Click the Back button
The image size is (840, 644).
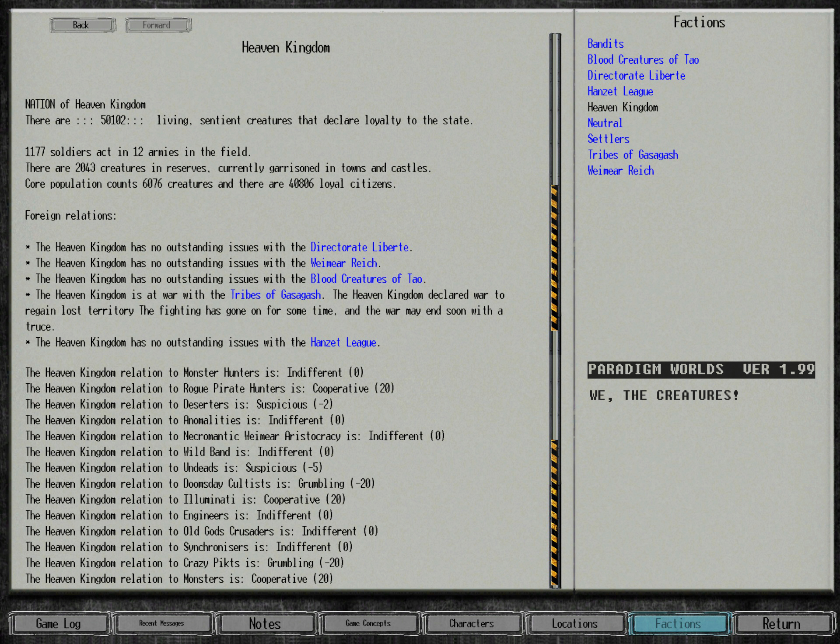(x=82, y=25)
